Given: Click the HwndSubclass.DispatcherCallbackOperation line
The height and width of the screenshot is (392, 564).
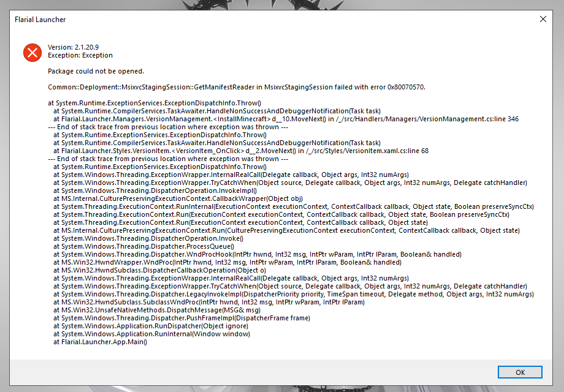Looking at the screenshot, I should [160, 270].
